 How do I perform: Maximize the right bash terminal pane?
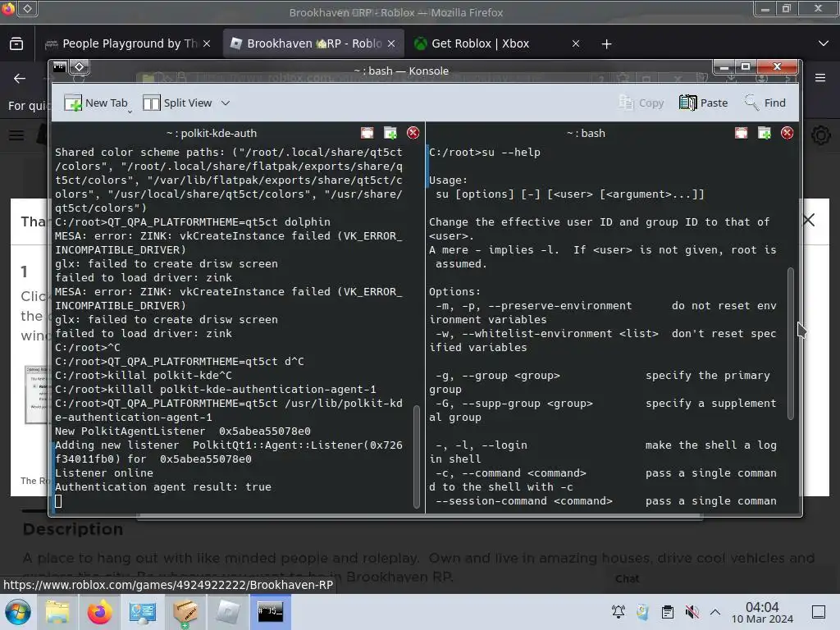[x=741, y=133]
